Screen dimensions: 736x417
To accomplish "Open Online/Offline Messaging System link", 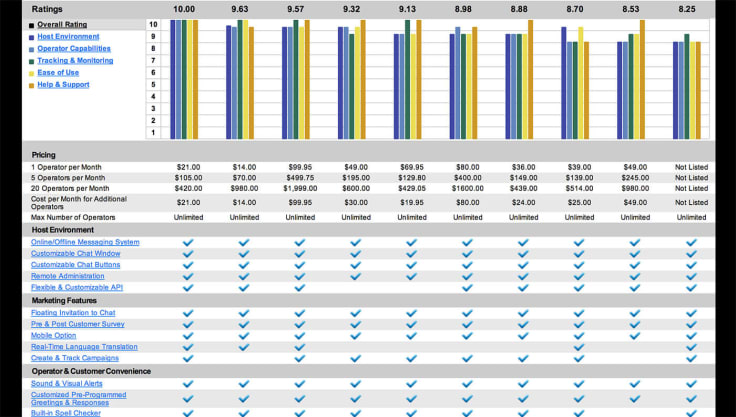I will tap(85, 242).
